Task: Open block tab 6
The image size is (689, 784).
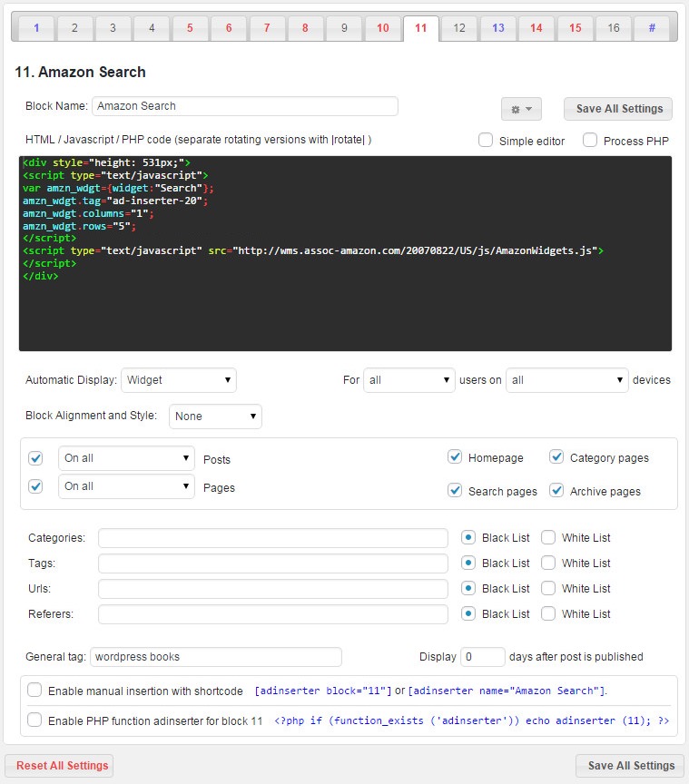Action: pyautogui.click(x=229, y=28)
